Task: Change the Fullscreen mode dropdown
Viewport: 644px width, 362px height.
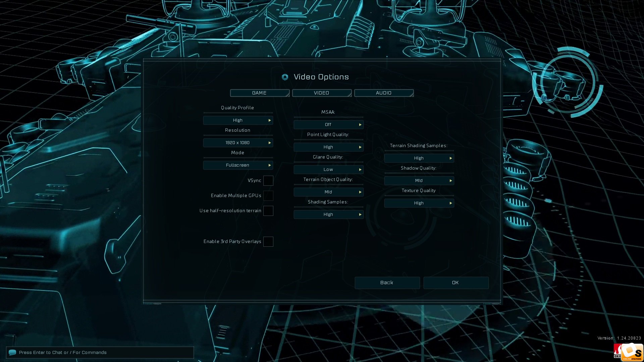Action: [x=238, y=165]
